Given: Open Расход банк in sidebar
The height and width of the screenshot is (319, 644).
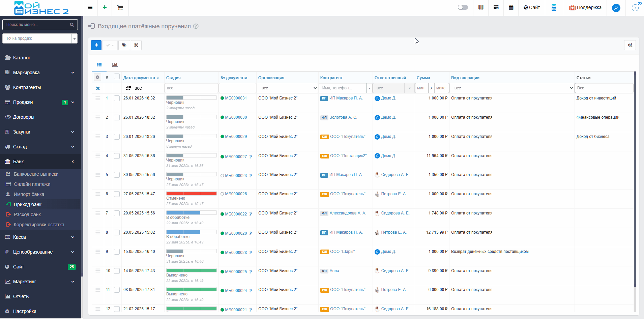Looking at the screenshot, I should [x=27, y=214].
